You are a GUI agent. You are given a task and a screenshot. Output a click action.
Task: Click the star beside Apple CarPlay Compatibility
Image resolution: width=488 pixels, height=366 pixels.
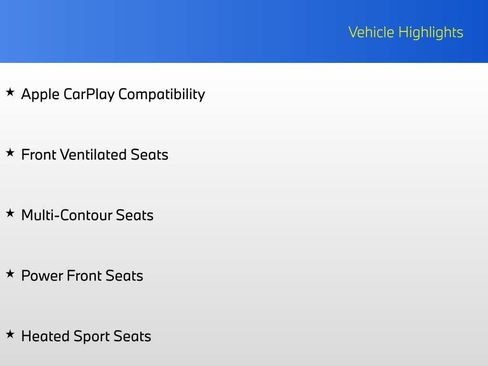[x=10, y=92]
